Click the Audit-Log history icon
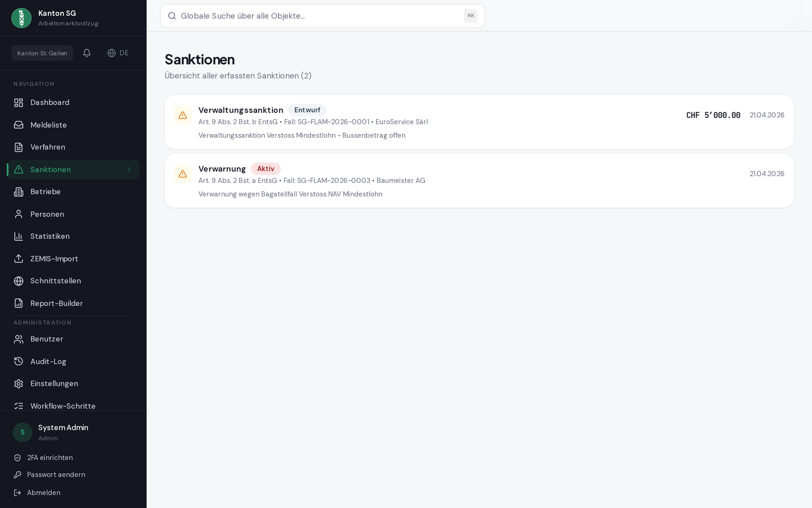The height and width of the screenshot is (508, 812). click(19, 361)
